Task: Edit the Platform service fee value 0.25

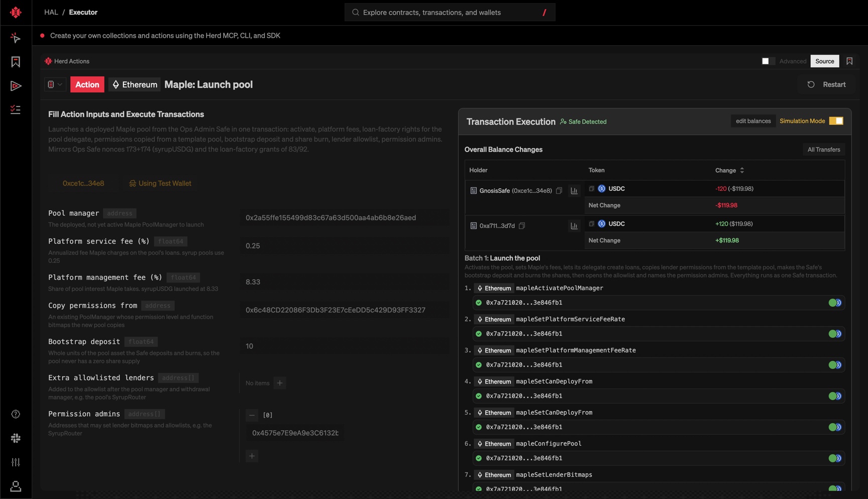Action: (x=344, y=246)
